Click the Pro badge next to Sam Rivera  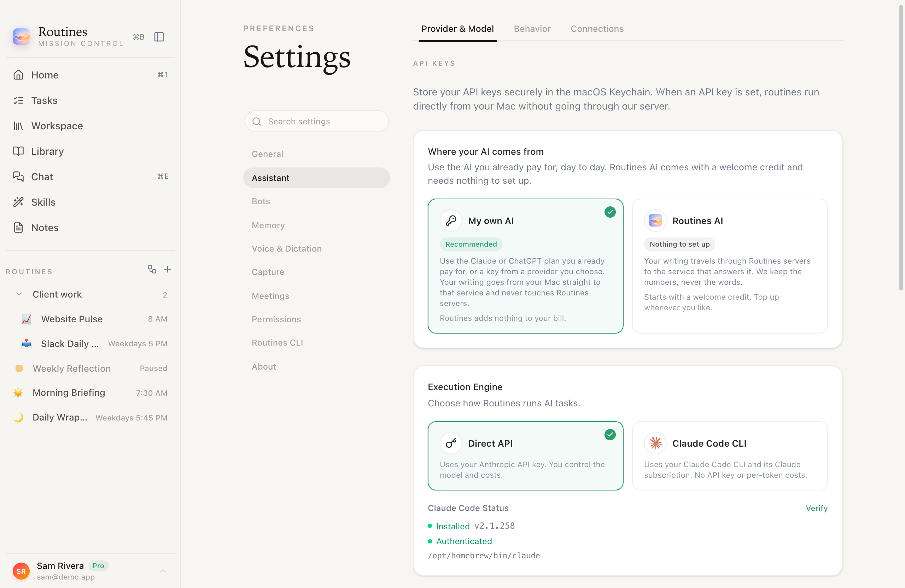99,566
